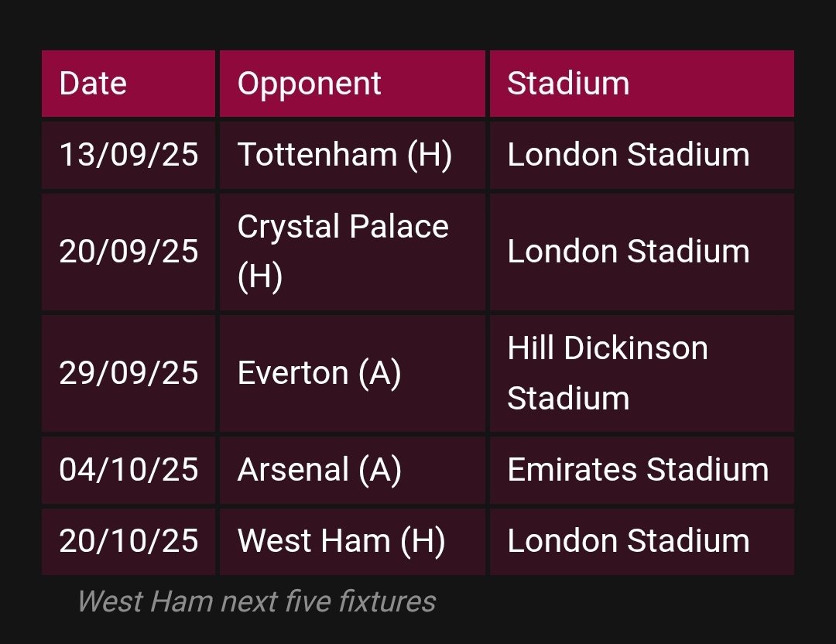Click the "West Ham next five fixtures" caption

tap(256, 601)
